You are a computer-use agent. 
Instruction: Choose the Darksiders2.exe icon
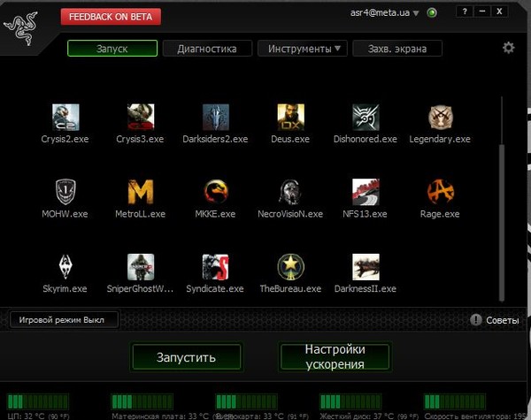216,117
